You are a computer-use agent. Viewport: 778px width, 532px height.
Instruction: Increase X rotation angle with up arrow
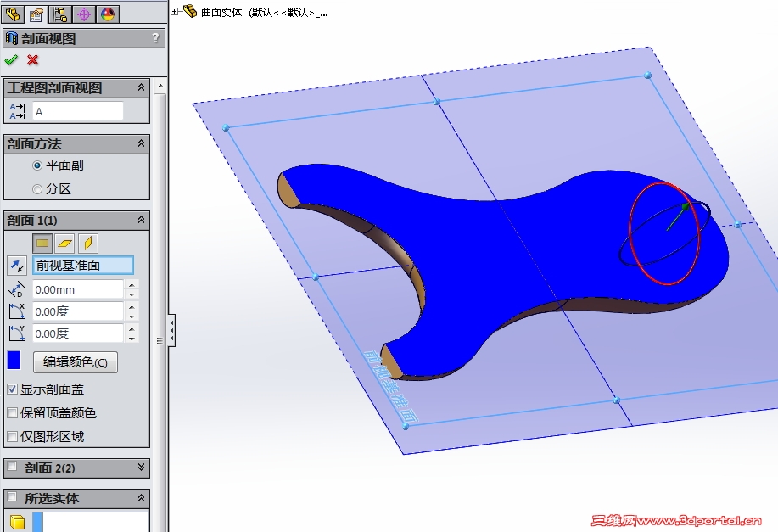[x=132, y=306]
